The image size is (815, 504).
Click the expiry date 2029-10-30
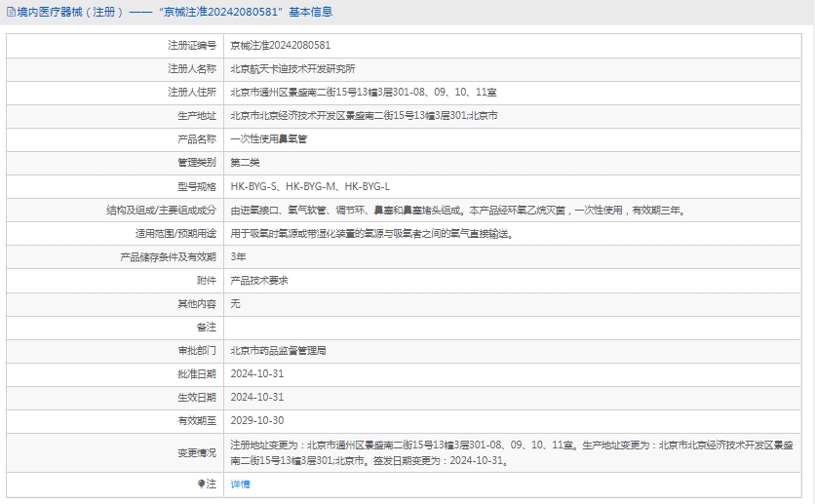click(x=257, y=420)
